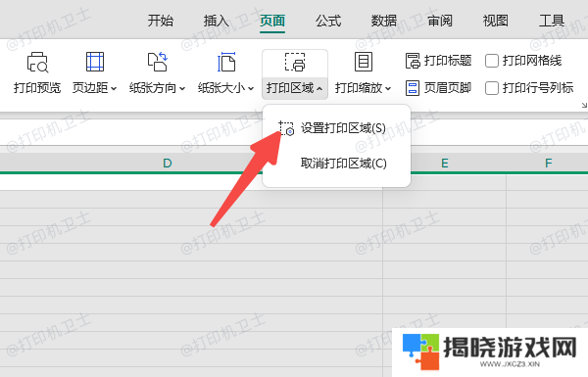Open the 视图 ribbon tab
This screenshot has width=588, height=377.
[496, 21]
